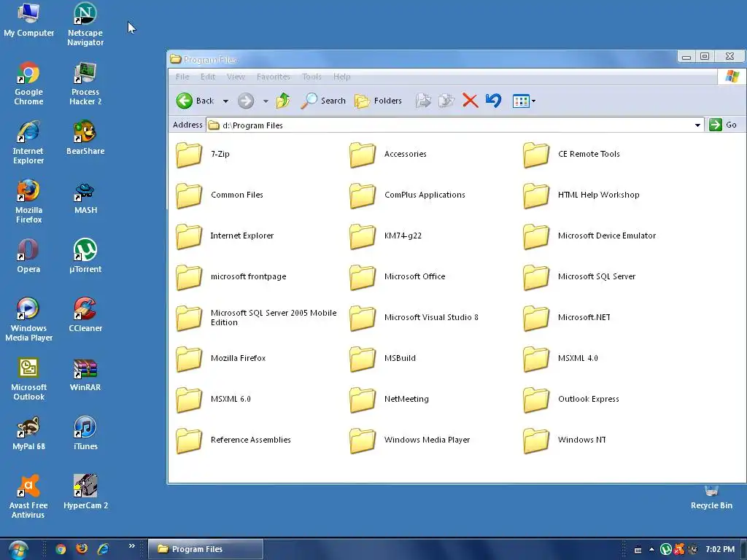Viewport: 747px width, 560px height.
Task: Select the Windows Media Player folder
Action: [410, 440]
